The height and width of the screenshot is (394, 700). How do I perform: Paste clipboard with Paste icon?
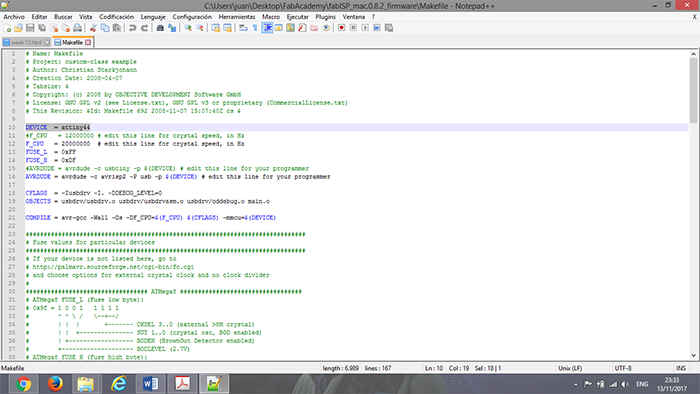pyautogui.click(x=117, y=28)
